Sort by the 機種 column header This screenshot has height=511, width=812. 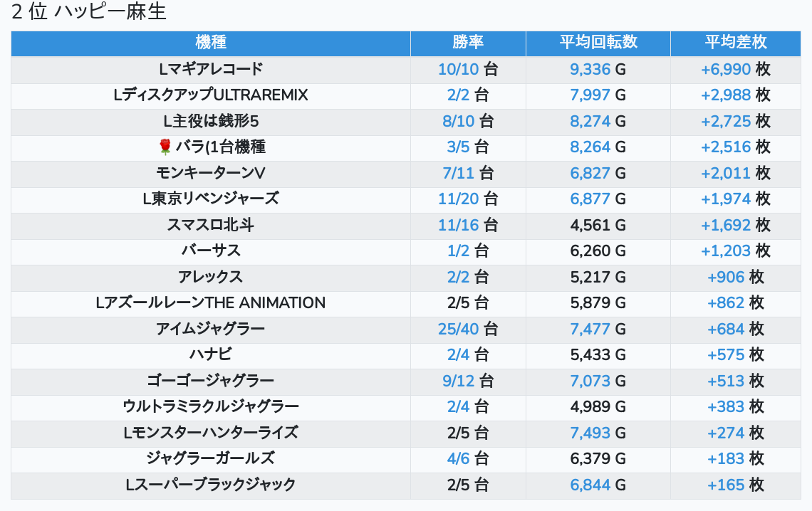pos(210,43)
